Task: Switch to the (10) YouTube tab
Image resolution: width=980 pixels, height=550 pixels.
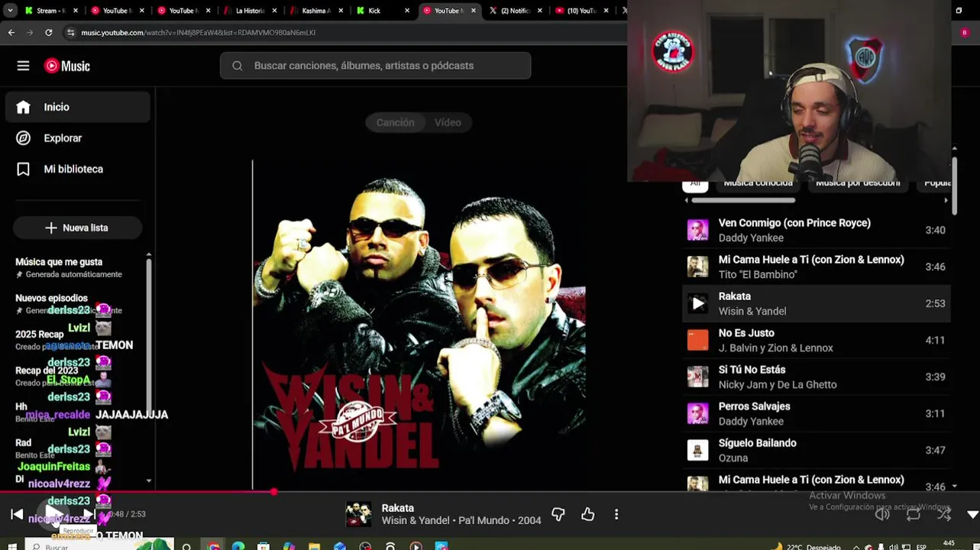Action: (581, 11)
